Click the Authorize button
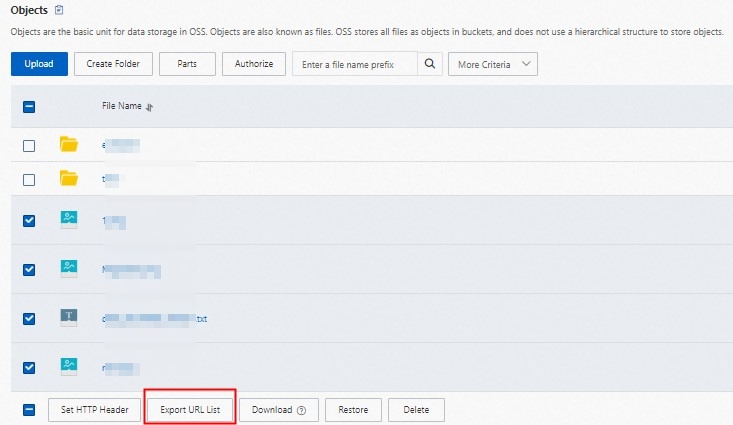The height and width of the screenshot is (425, 733). (x=254, y=64)
